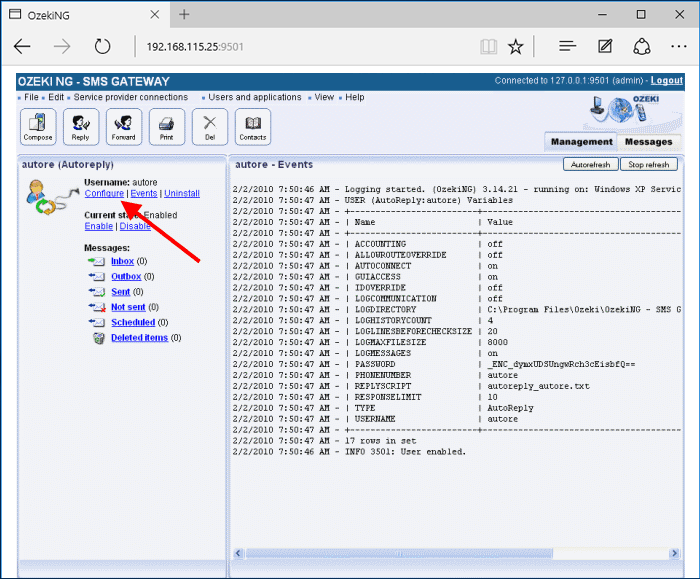The width and height of the screenshot is (700, 579).
Task: Open Service provider connections menu
Action: click(x=128, y=97)
